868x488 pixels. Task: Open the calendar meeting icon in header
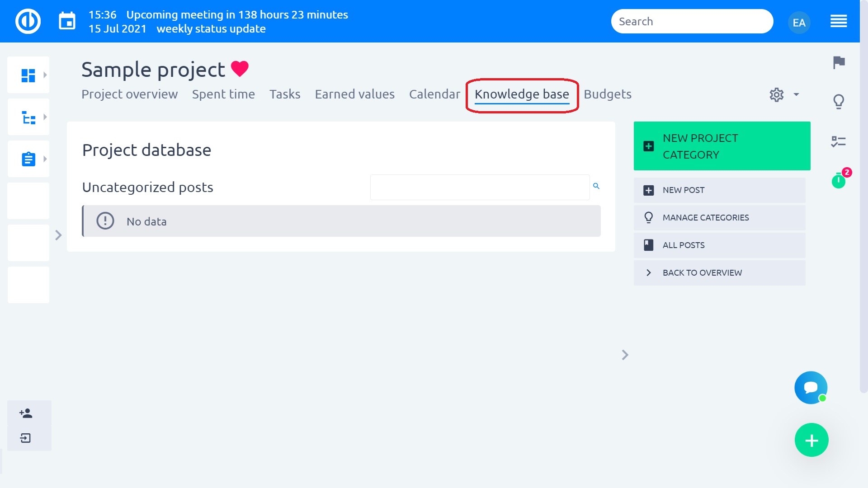67,21
